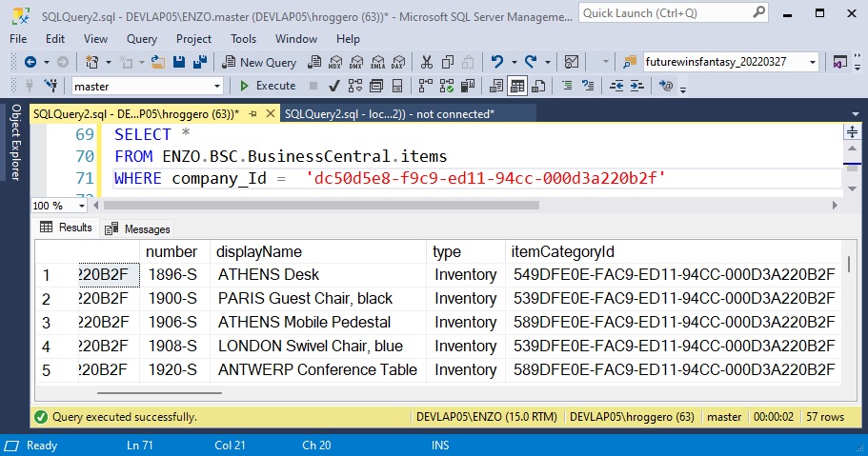Click the results grid horizontal scrollbar thumb

[x=160, y=393]
